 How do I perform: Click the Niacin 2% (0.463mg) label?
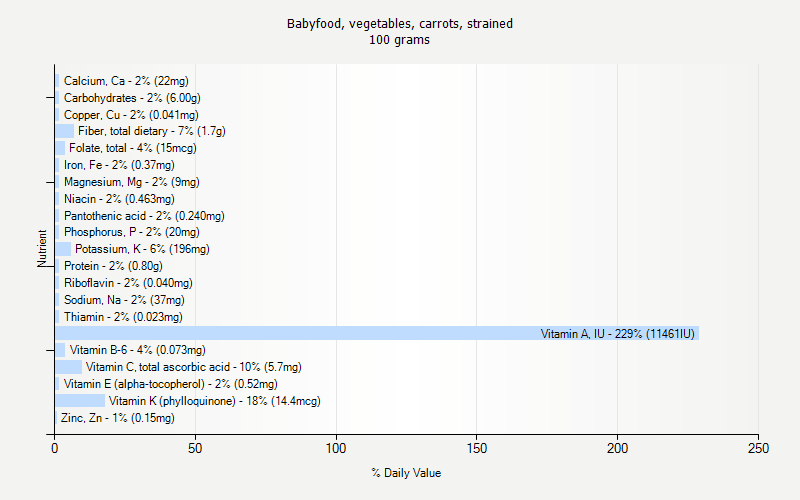(x=119, y=198)
